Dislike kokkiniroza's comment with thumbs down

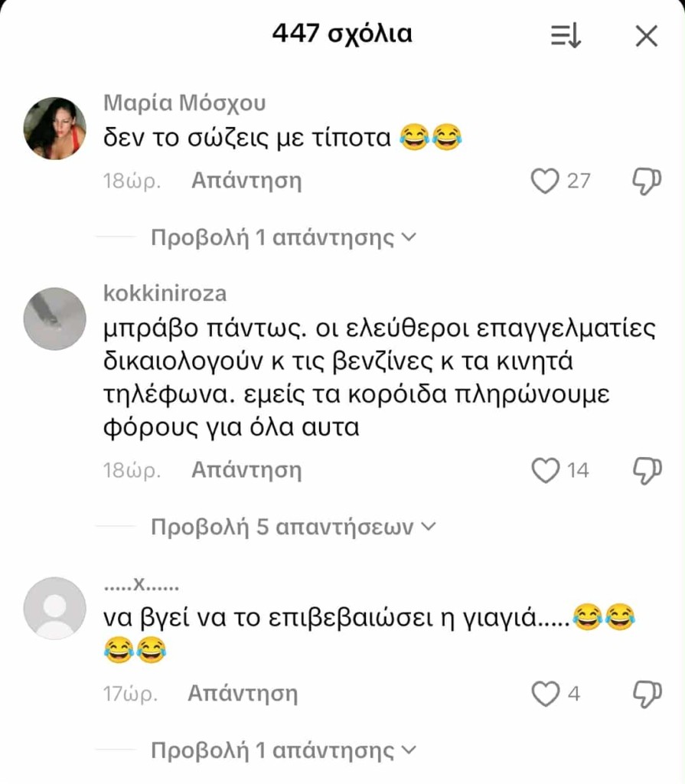coord(647,471)
